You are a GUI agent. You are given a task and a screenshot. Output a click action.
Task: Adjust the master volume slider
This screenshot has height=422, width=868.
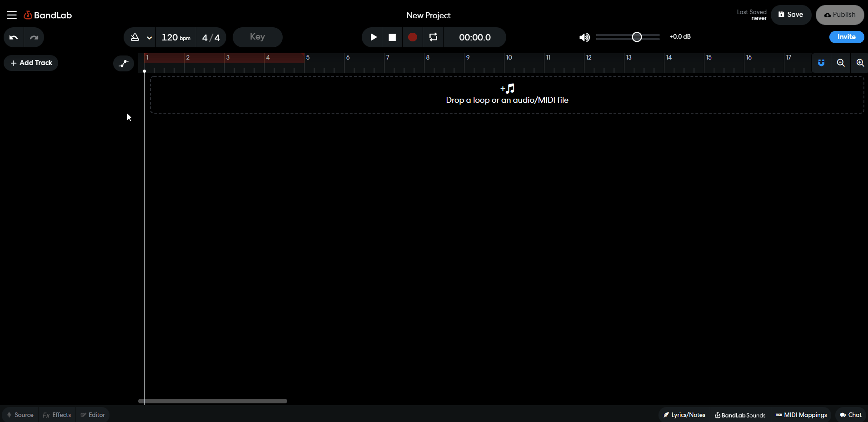pyautogui.click(x=636, y=37)
